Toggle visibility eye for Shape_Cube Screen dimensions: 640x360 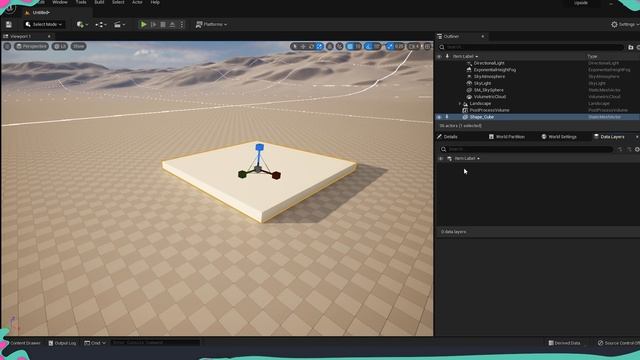point(439,117)
